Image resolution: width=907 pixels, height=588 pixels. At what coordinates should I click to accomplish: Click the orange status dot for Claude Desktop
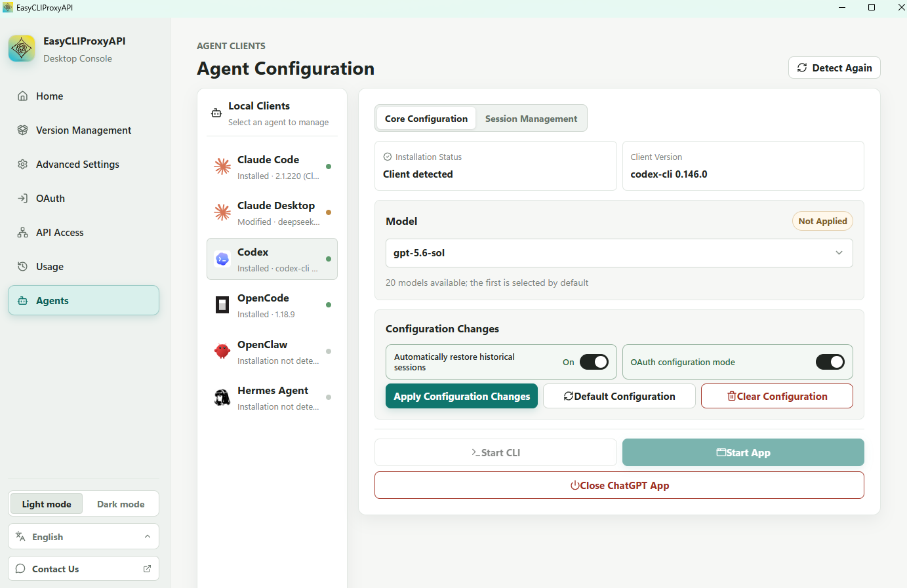click(329, 212)
